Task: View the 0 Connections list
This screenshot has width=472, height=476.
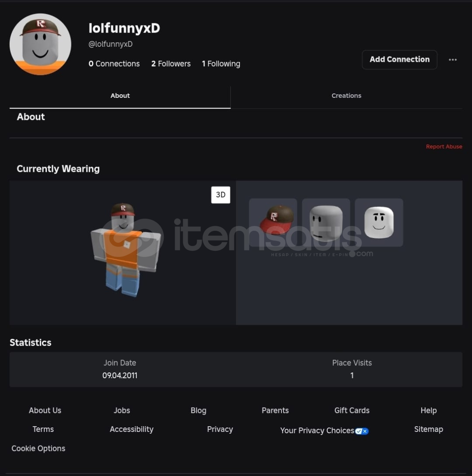Action: tap(114, 64)
